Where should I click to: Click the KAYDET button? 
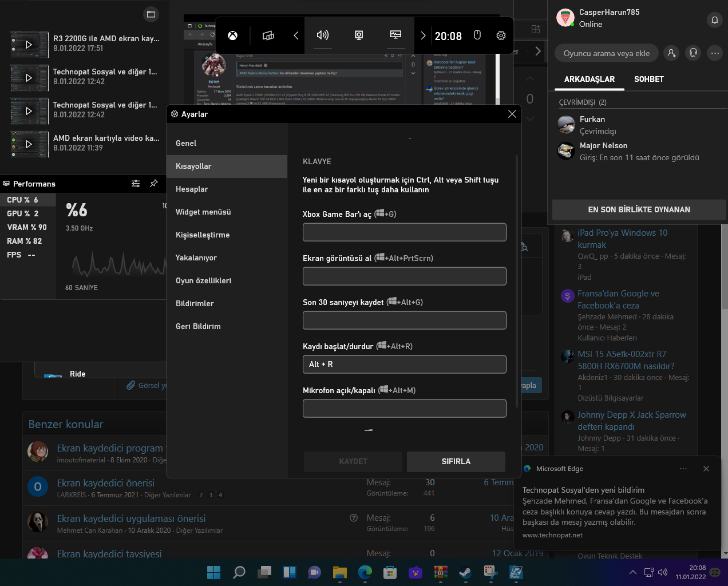pos(353,462)
